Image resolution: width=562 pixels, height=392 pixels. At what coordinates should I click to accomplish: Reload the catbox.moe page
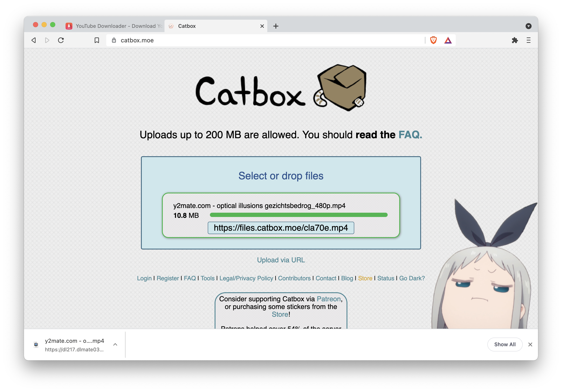coord(61,40)
